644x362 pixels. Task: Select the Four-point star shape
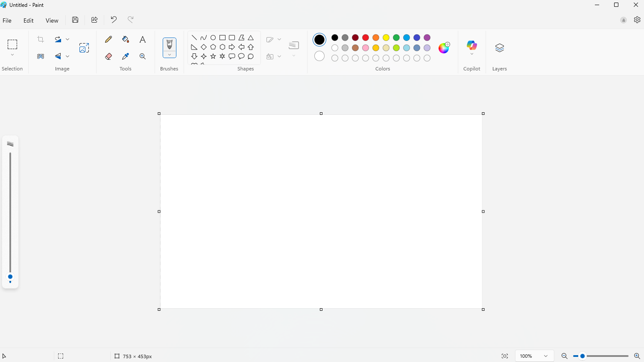(204, 56)
